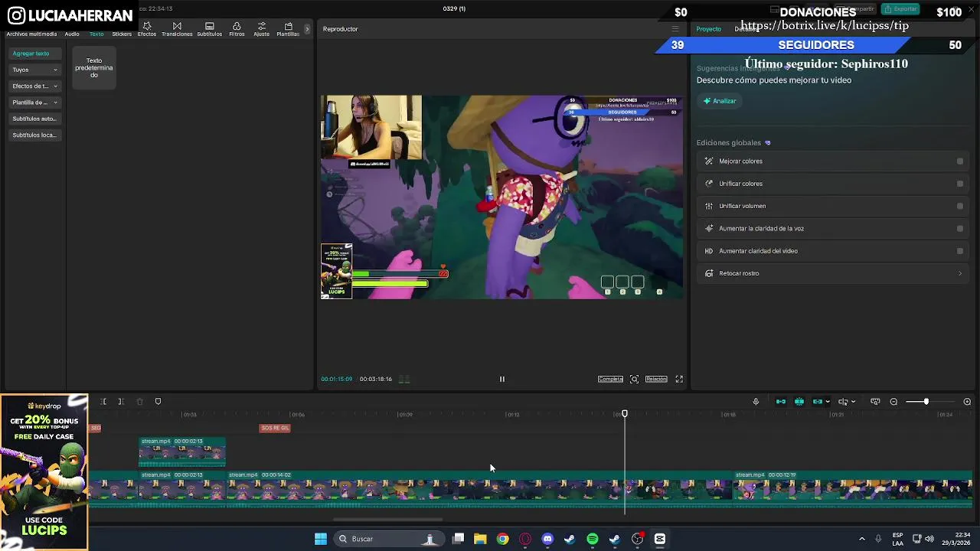Click the Ediciones globales heading
The width and height of the screenshot is (980, 551).
(x=729, y=143)
